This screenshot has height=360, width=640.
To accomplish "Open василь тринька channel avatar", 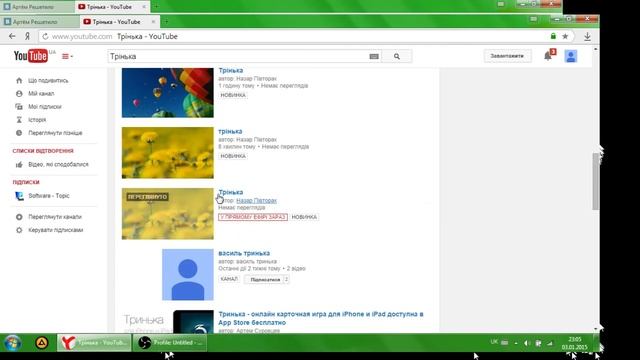I will (x=188, y=275).
